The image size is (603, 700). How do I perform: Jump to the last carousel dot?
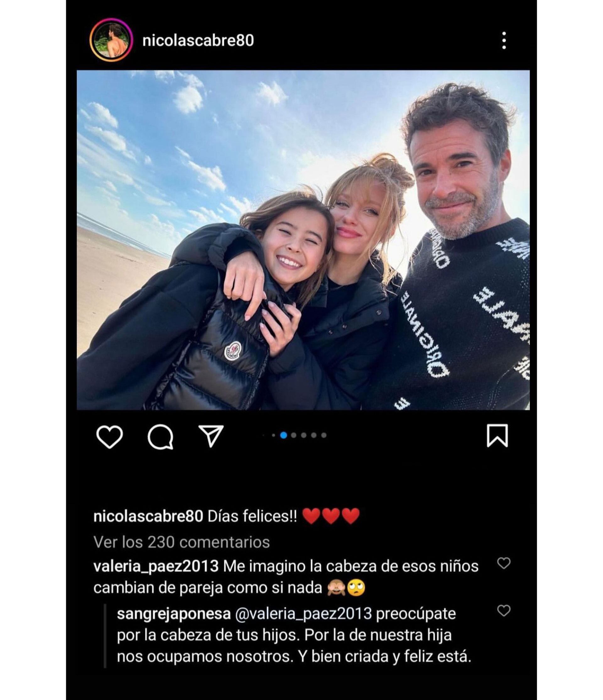pos(324,435)
